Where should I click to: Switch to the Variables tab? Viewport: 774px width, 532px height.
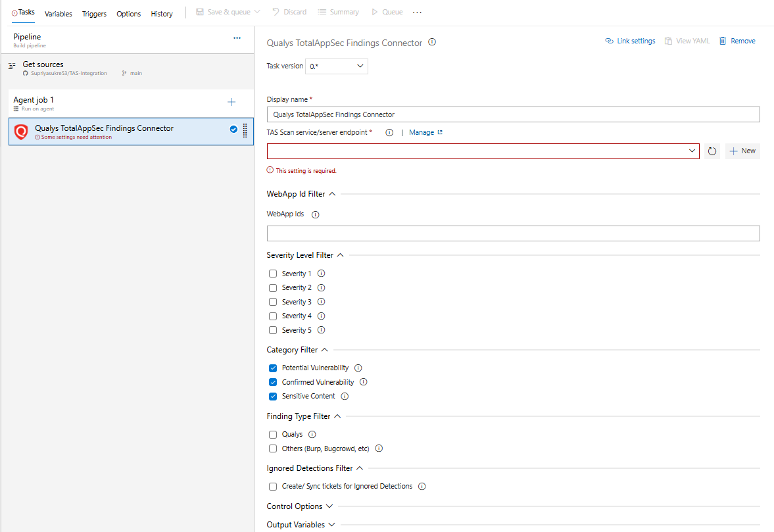(x=59, y=14)
